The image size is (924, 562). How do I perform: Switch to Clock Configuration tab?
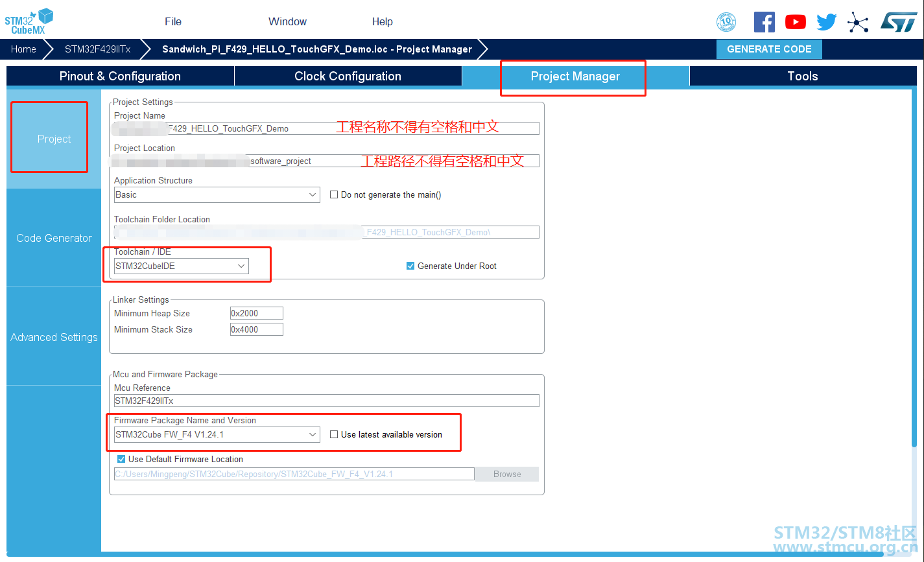pos(348,76)
